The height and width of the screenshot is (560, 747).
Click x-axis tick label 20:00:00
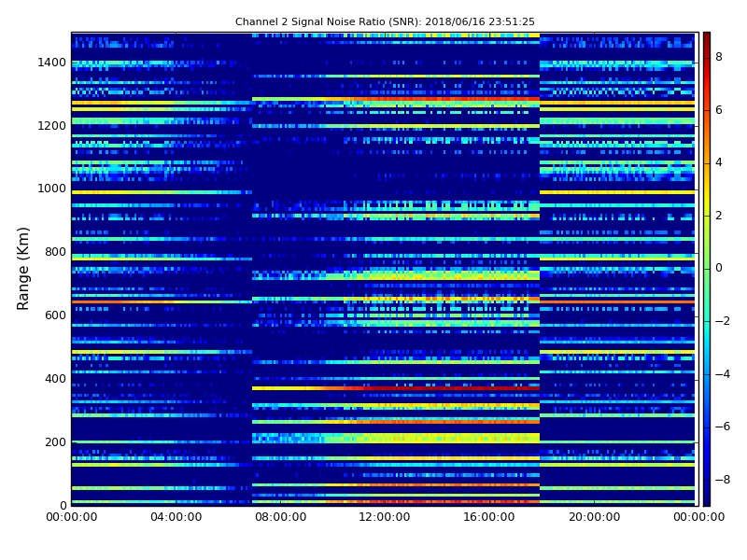coord(594,517)
